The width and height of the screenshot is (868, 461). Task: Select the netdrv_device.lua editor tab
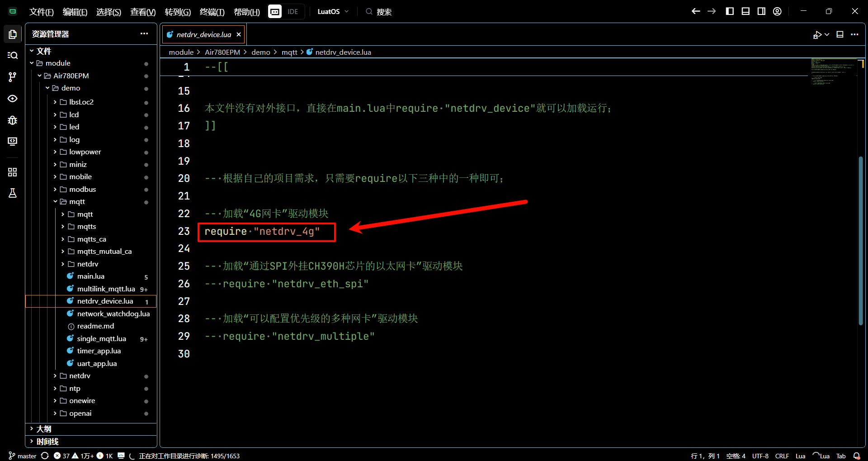[204, 34]
